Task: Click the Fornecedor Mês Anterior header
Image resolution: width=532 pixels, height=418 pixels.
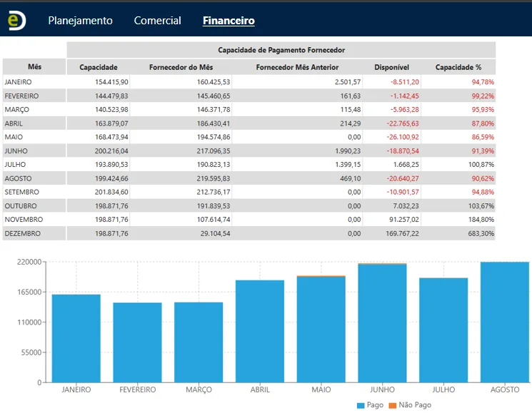Action: coord(297,67)
